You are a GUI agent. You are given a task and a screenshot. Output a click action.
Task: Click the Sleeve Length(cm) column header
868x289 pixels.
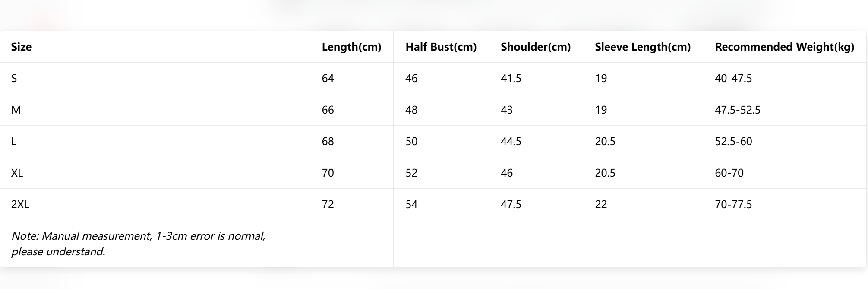[x=642, y=47]
